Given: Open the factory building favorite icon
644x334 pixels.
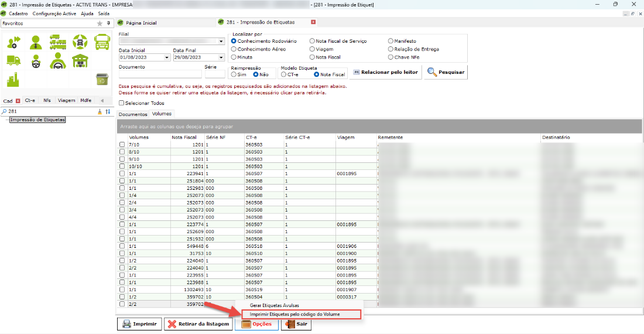Looking at the screenshot, I should coord(13,79).
